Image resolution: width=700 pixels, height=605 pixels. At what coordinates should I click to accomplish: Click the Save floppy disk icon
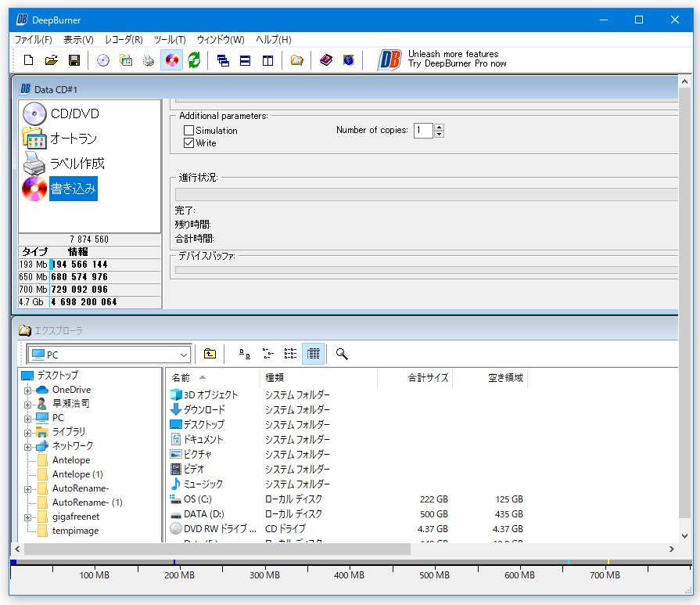pyautogui.click(x=74, y=60)
